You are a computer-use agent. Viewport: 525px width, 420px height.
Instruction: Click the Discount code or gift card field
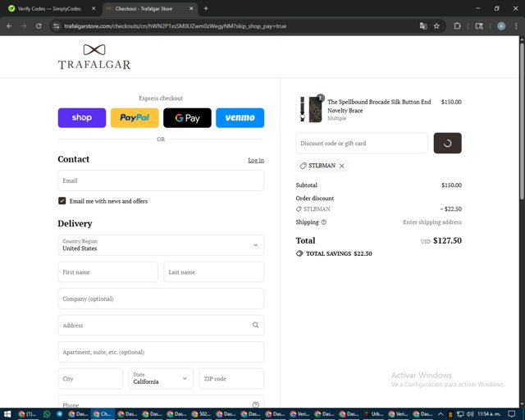click(x=362, y=143)
